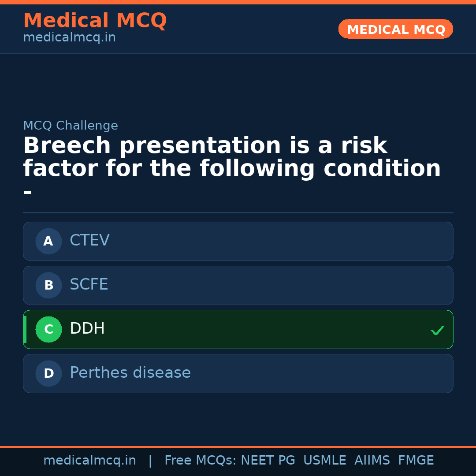Click the green highlight bar beside option C
This screenshot has width=476, height=476.
point(24,329)
